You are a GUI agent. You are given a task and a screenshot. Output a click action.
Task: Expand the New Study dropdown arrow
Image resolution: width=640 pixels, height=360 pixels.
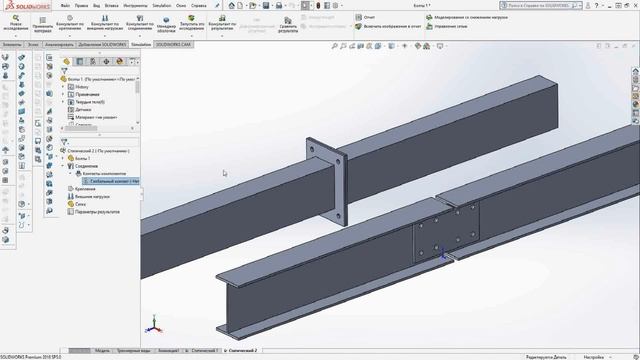pyautogui.click(x=16, y=36)
